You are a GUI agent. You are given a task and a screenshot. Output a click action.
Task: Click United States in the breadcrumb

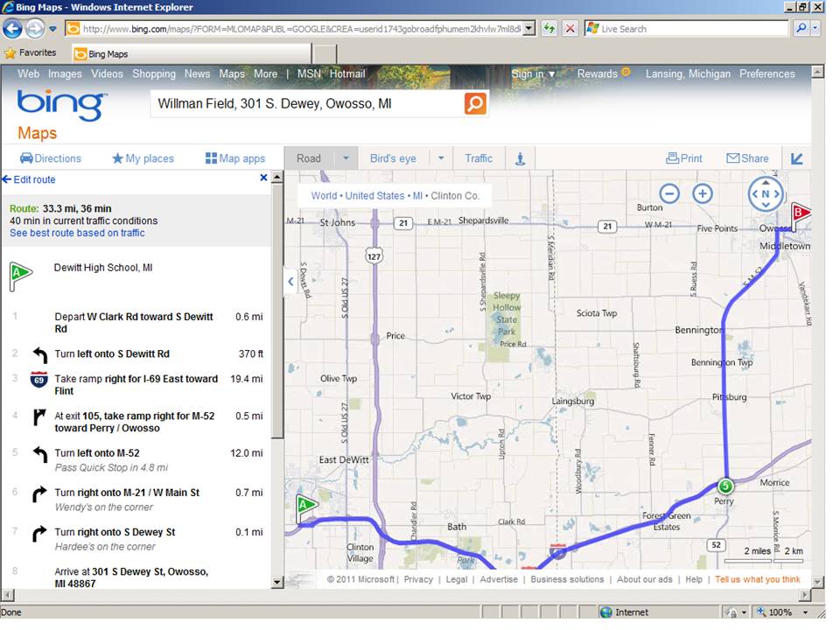tap(374, 196)
